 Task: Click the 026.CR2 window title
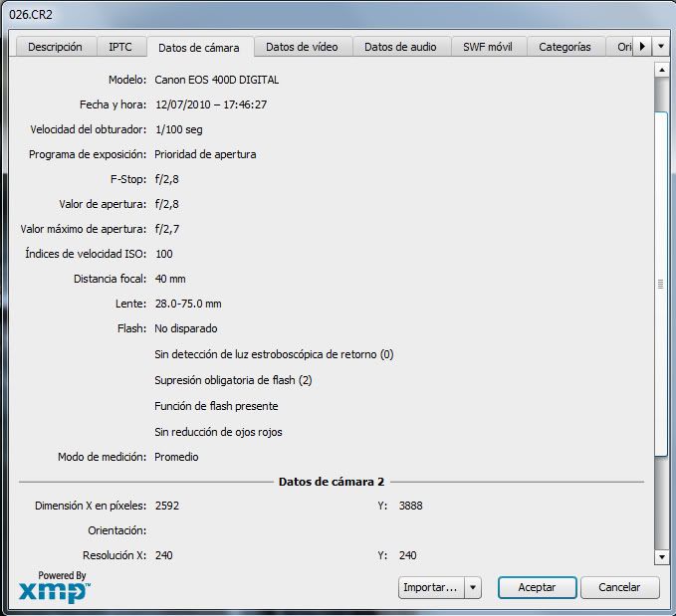tap(31, 15)
